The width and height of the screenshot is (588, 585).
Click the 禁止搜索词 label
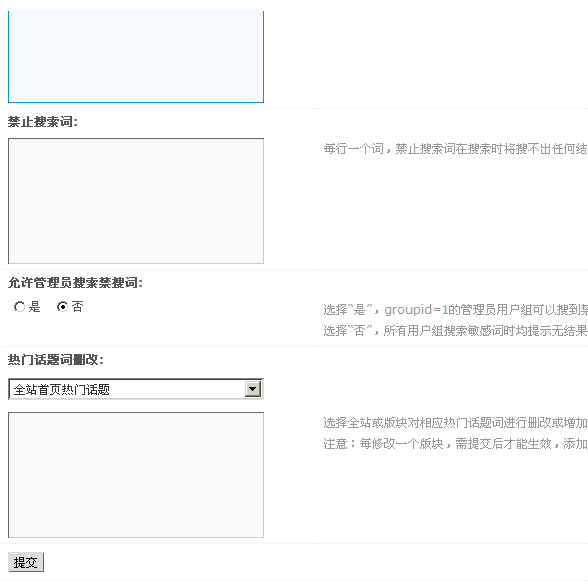pos(43,122)
